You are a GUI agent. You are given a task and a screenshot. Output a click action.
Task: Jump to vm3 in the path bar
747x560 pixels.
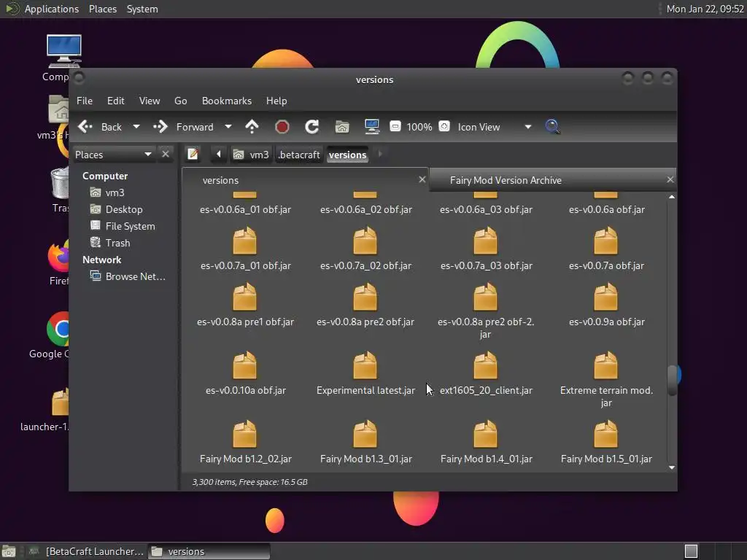(252, 155)
